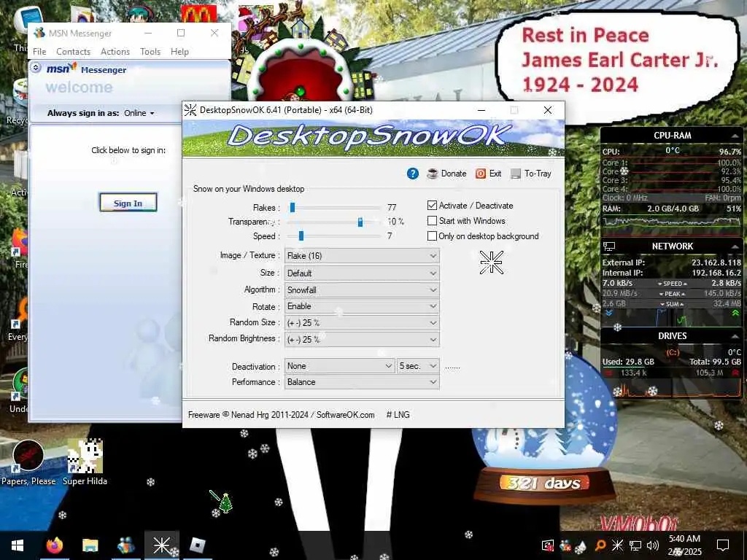
Task: Click the RAM 2.0 GB/4.0 GB reading
Action: [673, 209]
